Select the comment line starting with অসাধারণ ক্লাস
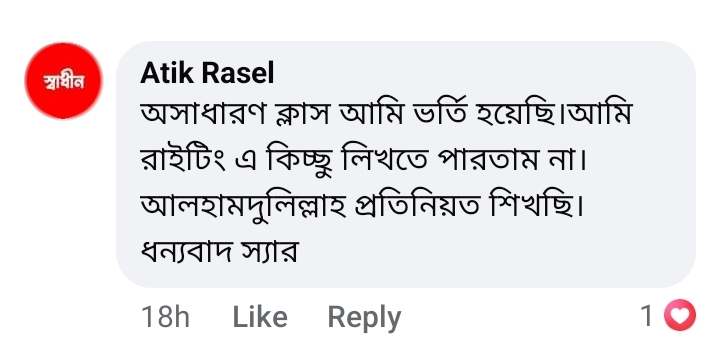Image resolution: width=720 pixels, height=360 pixels. point(386,114)
